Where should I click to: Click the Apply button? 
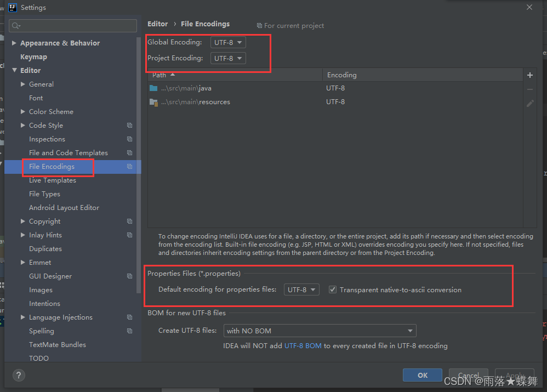515,375
